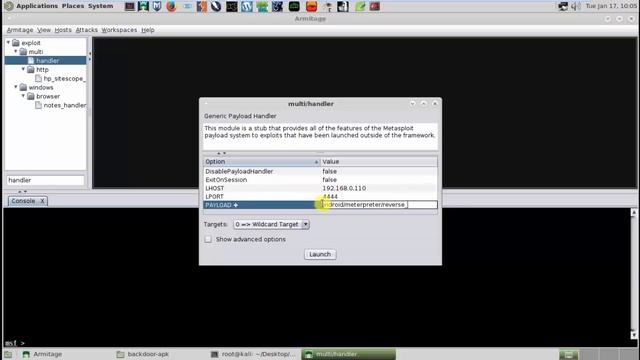Click the volume speaker tray icon
Screen dimensions: 640x360
[x=576, y=6]
